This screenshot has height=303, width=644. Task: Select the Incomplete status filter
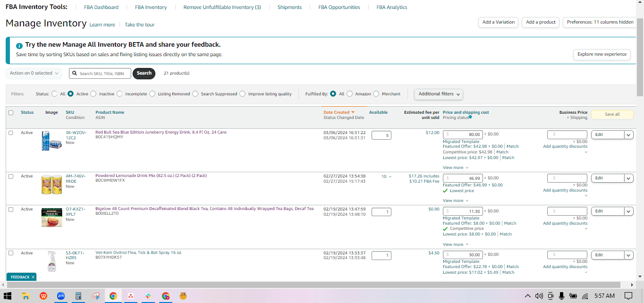click(119, 94)
